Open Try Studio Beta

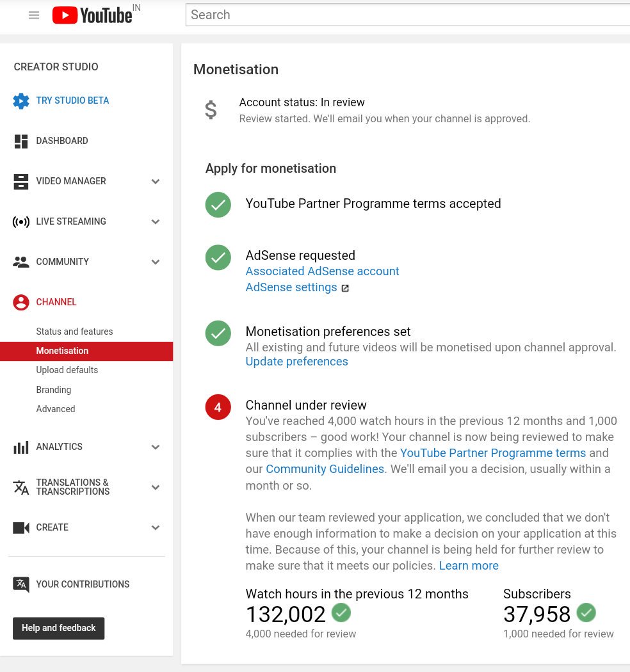(x=72, y=100)
